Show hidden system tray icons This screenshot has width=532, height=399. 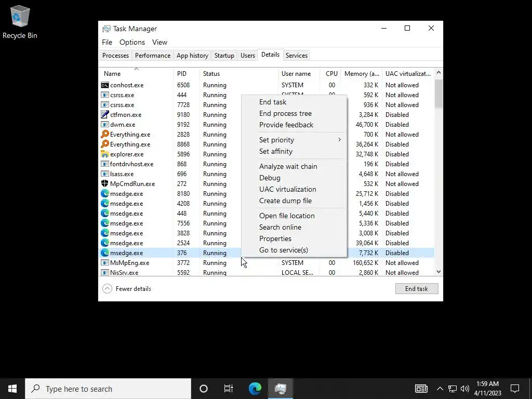[440, 389]
